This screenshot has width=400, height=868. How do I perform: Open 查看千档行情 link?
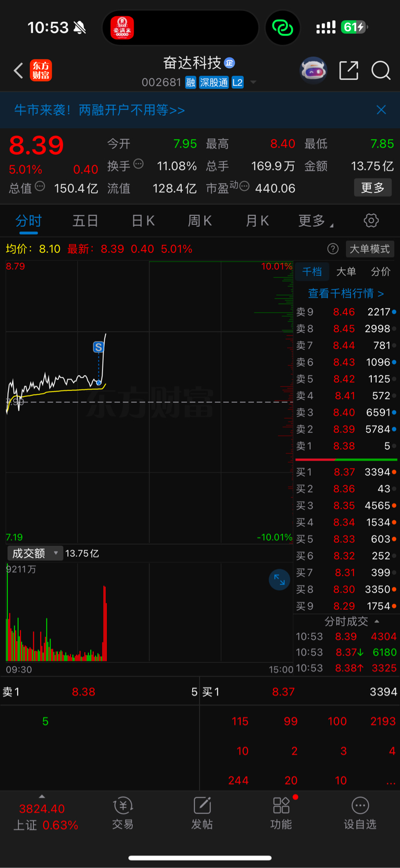[346, 294]
